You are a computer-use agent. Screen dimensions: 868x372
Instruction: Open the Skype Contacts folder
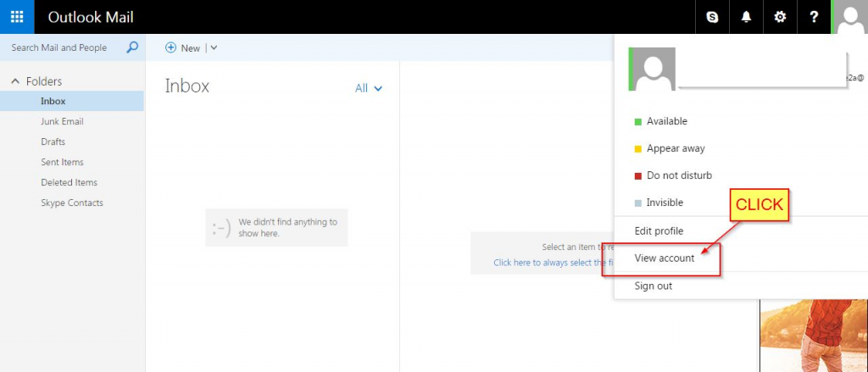[x=72, y=203]
